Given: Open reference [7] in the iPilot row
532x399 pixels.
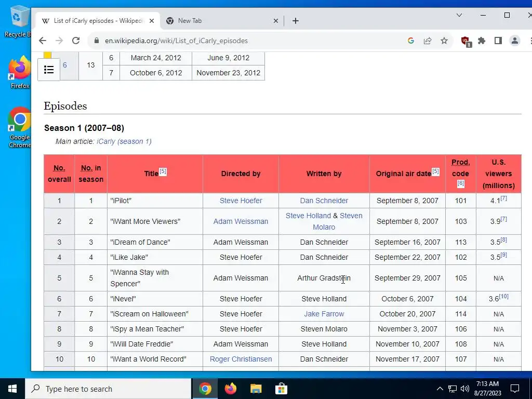Looking at the screenshot, I should click(504, 198).
